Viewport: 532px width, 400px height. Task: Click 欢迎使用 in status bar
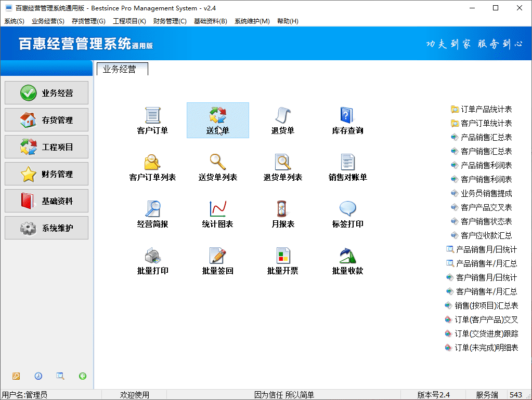(x=134, y=395)
